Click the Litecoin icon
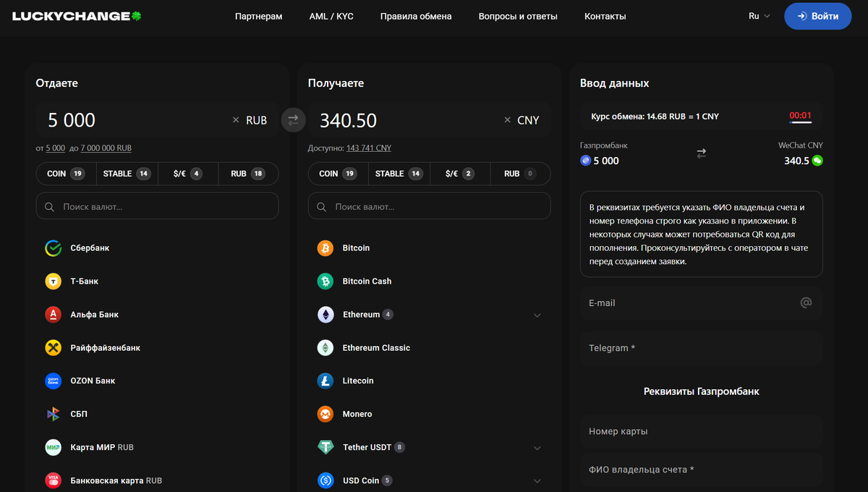The image size is (868, 492). coord(325,381)
